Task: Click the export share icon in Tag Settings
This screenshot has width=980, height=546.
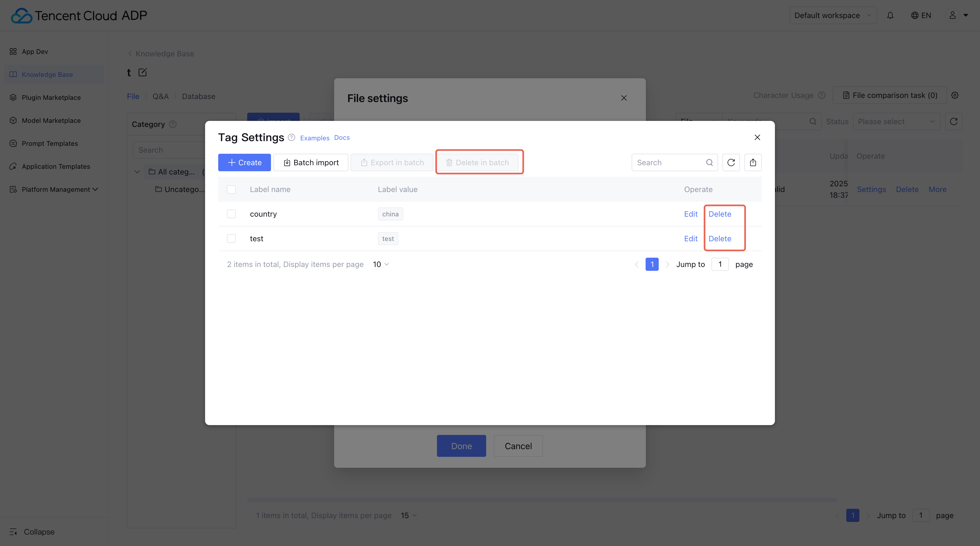Action: point(753,162)
